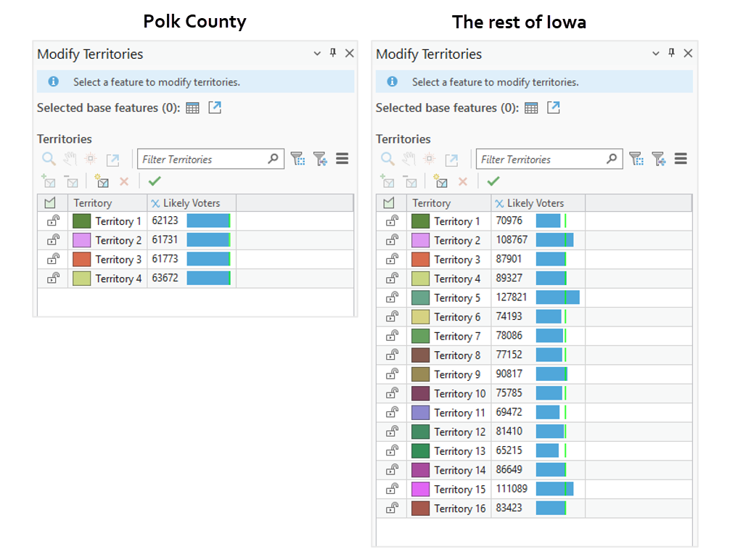The image size is (743, 560).
Task: Toggle the lock for Polk County Territory 4
Action: click(53, 278)
